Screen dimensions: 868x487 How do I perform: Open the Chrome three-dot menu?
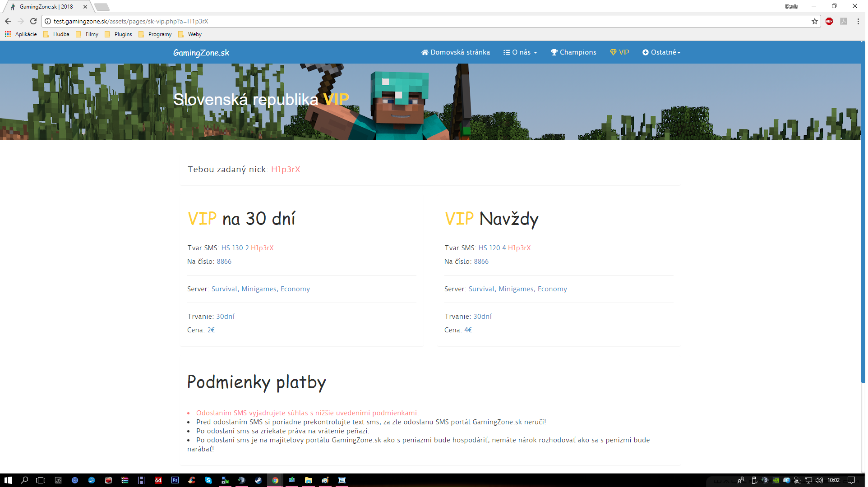click(859, 21)
